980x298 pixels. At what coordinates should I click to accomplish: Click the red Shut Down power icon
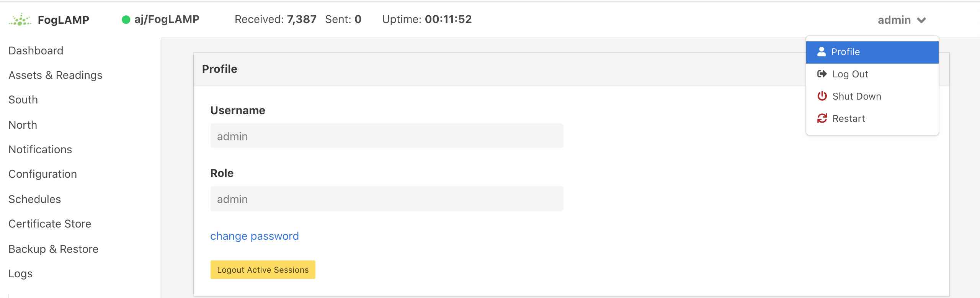tap(822, 96)
